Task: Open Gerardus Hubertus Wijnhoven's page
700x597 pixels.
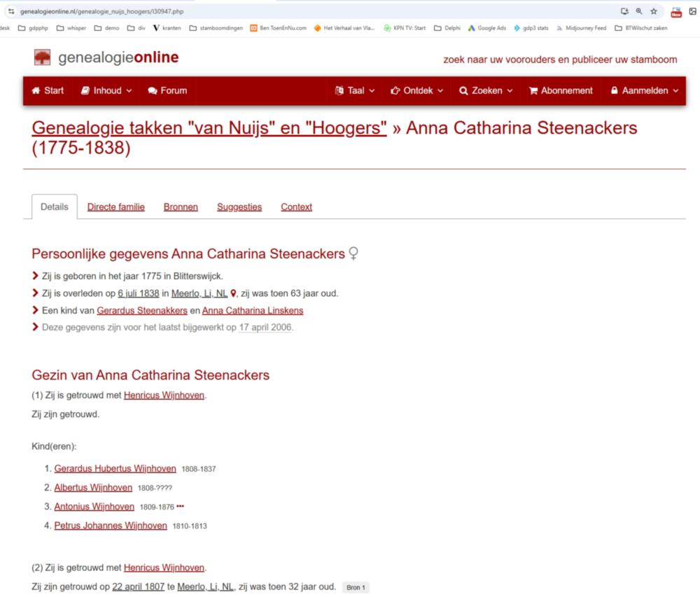Action: [115, 468]
